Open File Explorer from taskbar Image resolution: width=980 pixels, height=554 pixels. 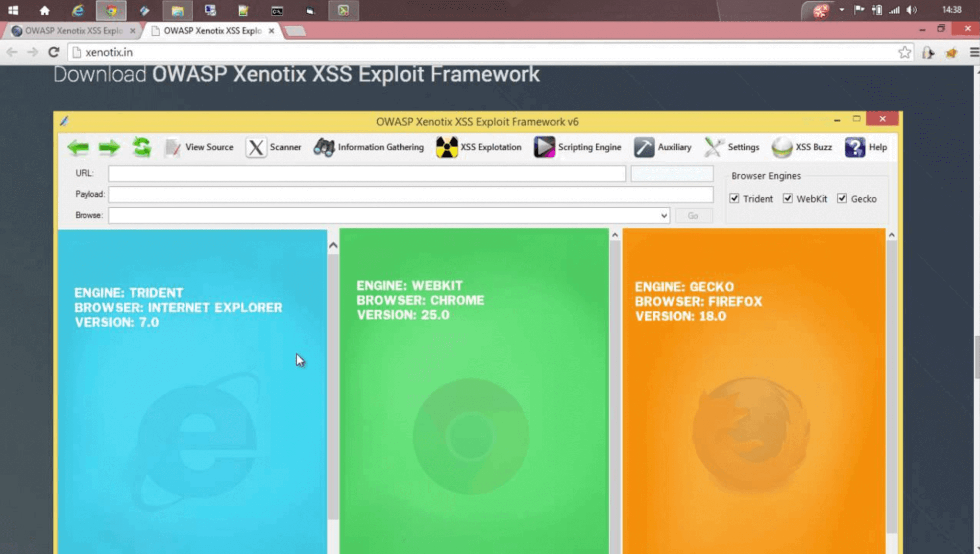177,10
